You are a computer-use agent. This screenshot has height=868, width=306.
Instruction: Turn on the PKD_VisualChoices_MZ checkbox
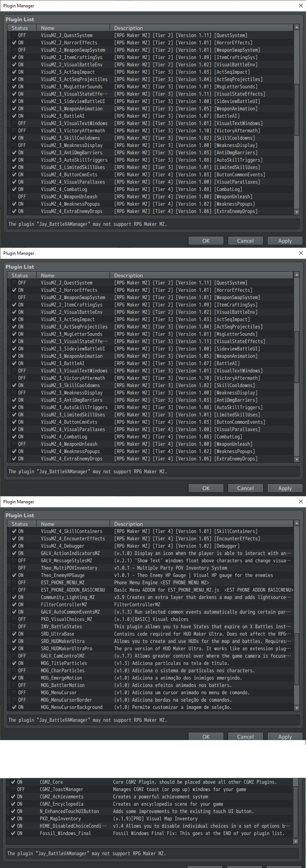pyautogui.click(x=14, y=619)
